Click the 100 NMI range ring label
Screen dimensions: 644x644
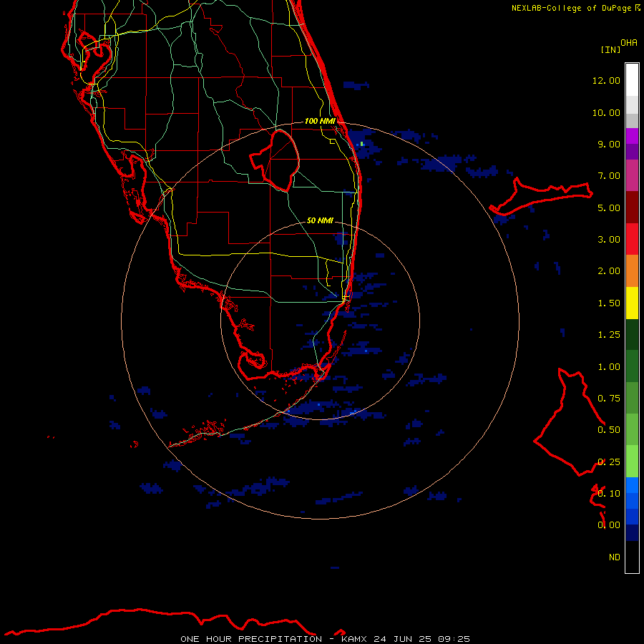tap(320, 121)
